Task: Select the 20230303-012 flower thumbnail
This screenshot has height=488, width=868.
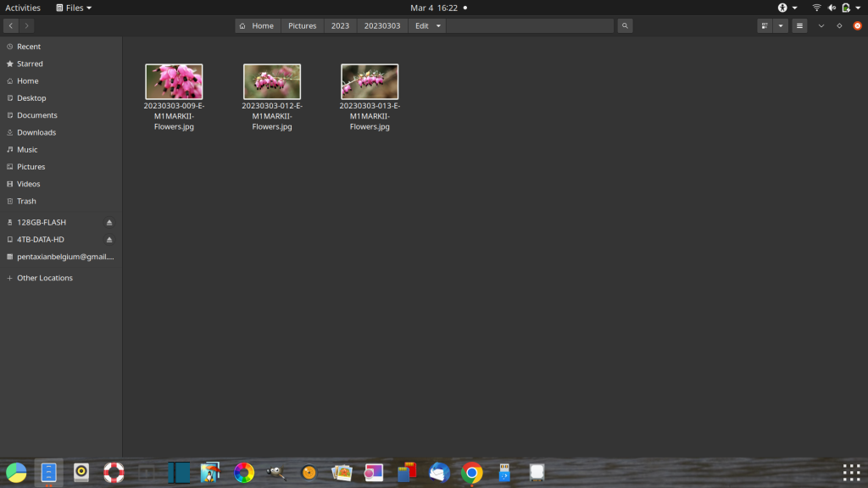Action: pos(272,81)
